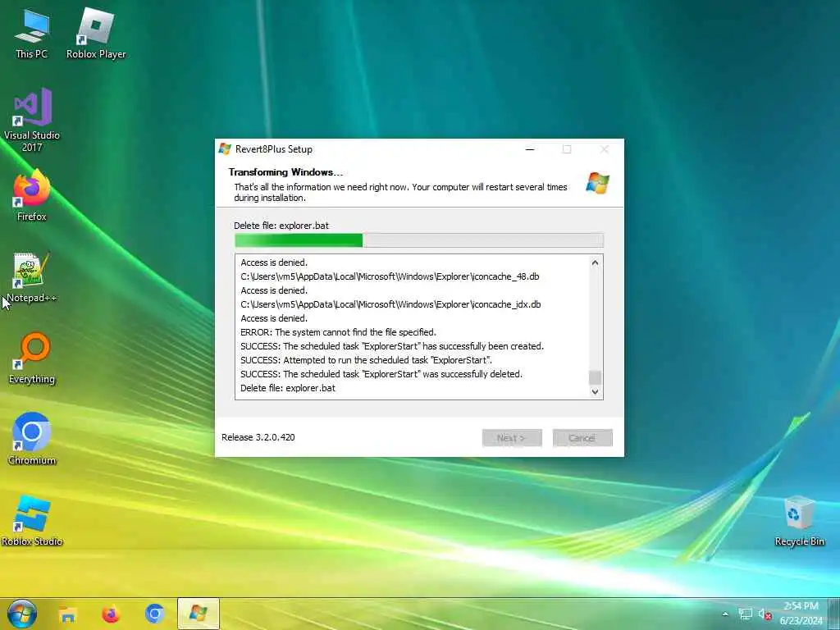Launch Chromium from the desktop
This screenshot has width=840, height=630.
32,439
